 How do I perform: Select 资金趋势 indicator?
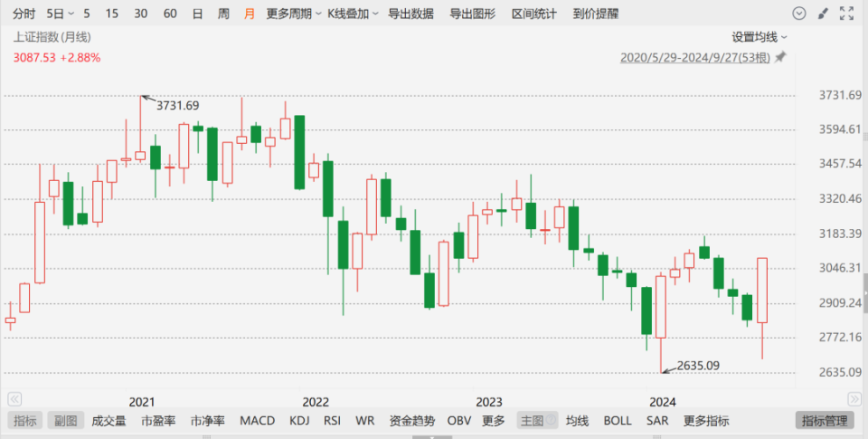412,421
